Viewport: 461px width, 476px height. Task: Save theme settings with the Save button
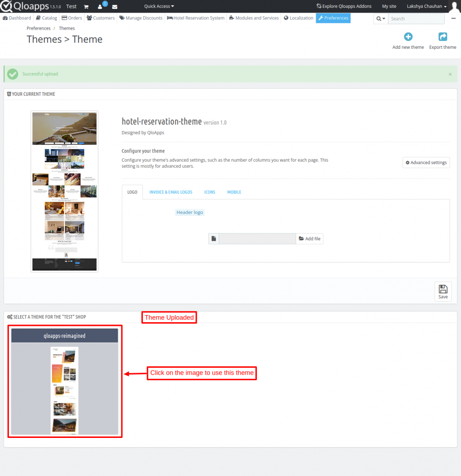click(x=443, y=292)
